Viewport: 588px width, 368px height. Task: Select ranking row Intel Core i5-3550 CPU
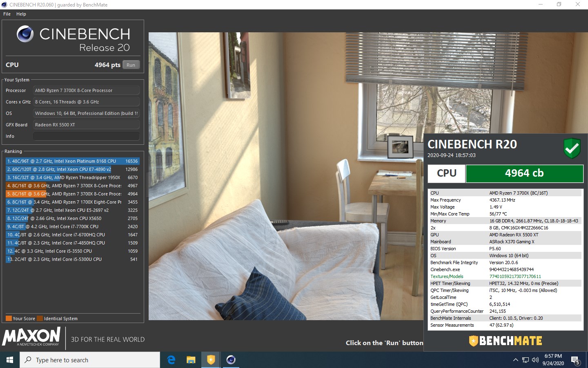tap(73, 251)
